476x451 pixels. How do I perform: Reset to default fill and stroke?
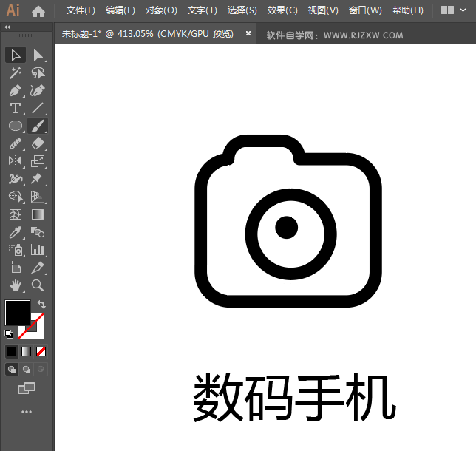(x=9, y=334)
